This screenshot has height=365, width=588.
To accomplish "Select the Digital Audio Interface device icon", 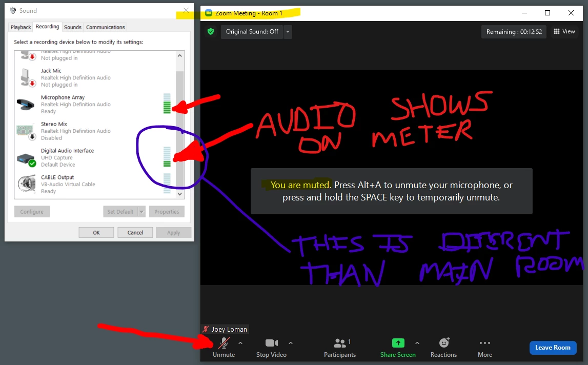I will (x=26, y=159).
